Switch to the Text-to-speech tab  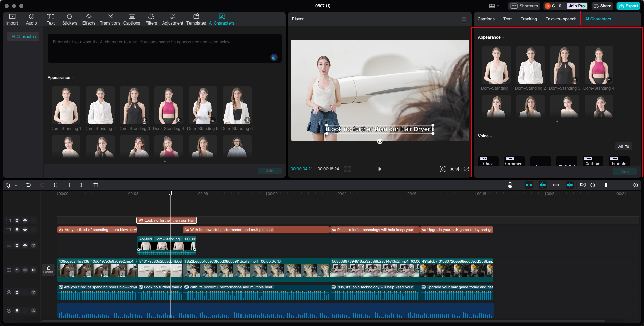pyautogui.click(x=560, y=19)
